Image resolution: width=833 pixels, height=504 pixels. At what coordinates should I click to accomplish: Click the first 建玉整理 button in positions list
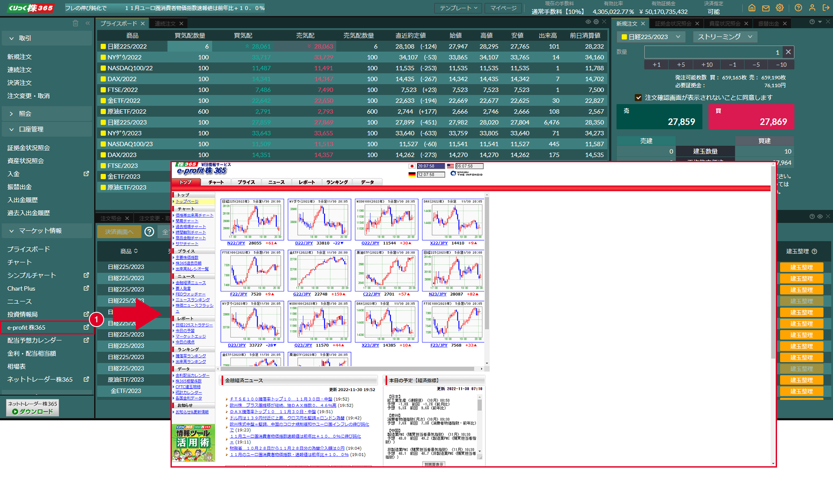801,267
